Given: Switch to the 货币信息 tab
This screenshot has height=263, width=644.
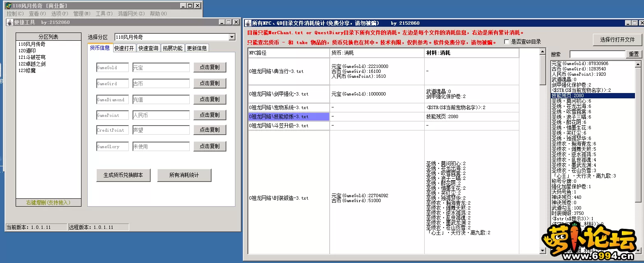Looking at the screenshot, I should pos(100,48).
